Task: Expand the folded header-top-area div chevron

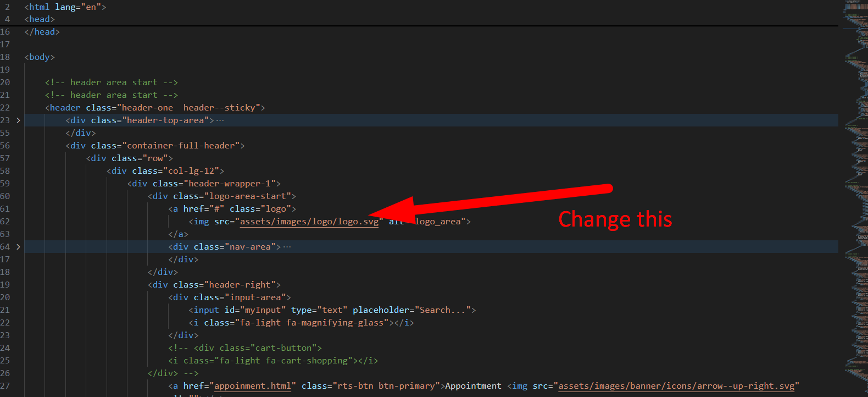Action: coord(18,120)
